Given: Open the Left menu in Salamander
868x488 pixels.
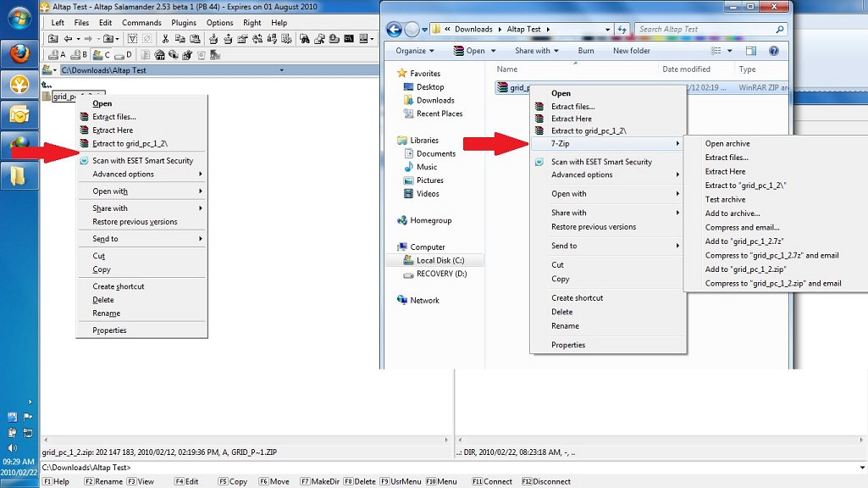Looking at the screenshot, I should point(58,23).
